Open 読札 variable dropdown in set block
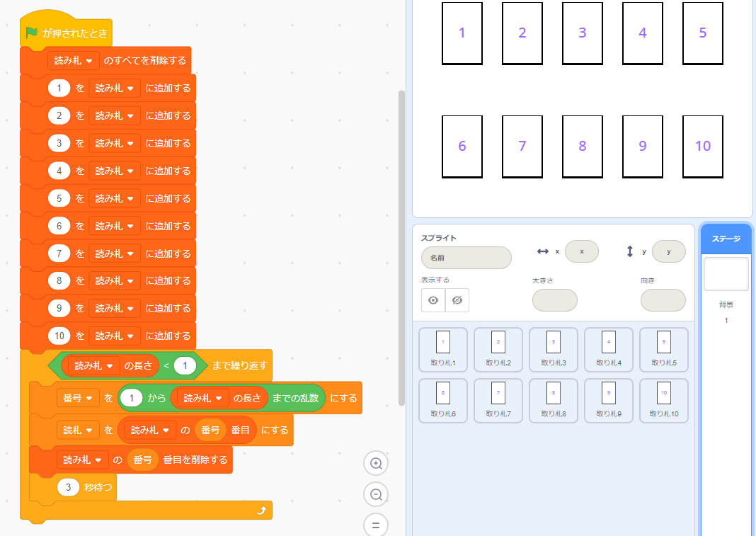Image resolution: width=756 pixels, height=536 pixels. click(78, 430)
